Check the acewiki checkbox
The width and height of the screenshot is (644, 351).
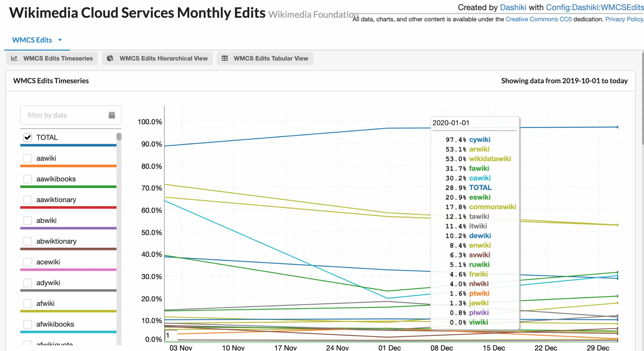point(28,262)
